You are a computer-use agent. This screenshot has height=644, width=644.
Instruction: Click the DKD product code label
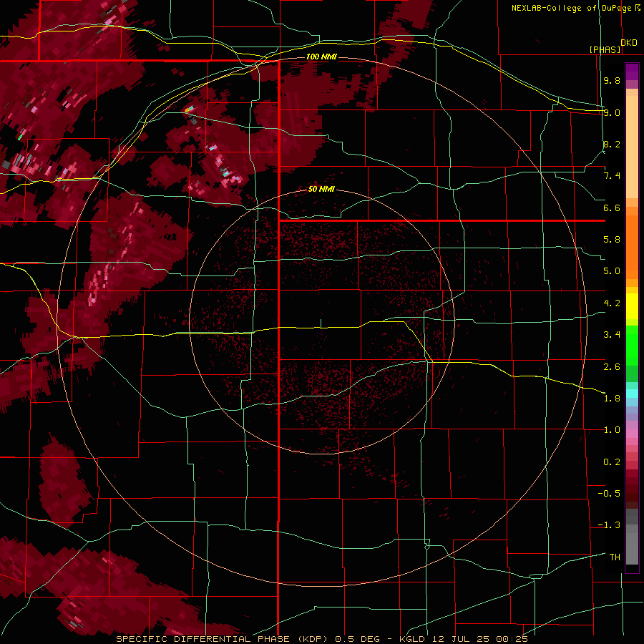[629, 43]
